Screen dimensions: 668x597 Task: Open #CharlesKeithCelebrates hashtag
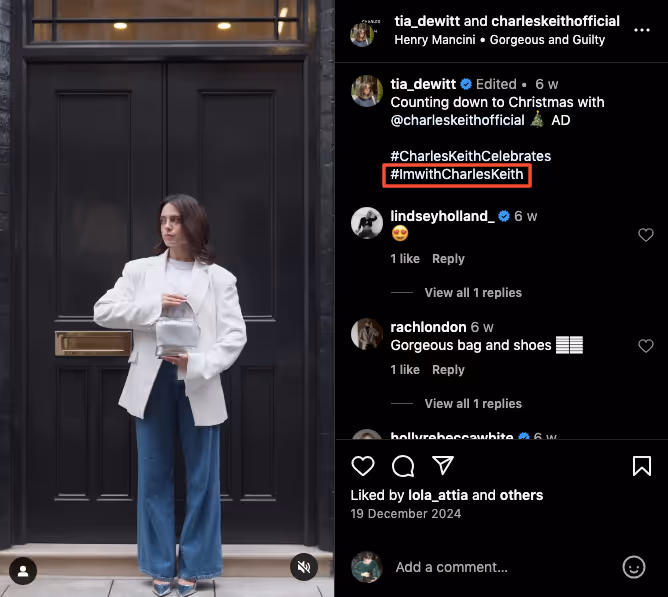point(470,156)
